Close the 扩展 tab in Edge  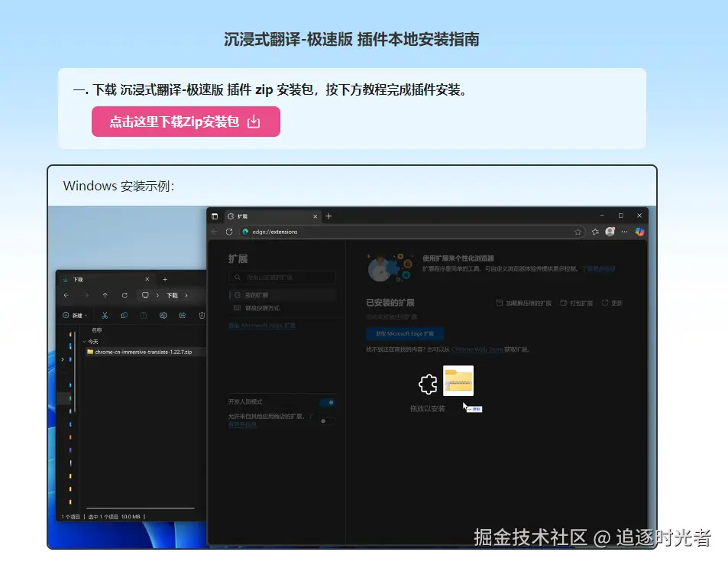click(315, 216)
